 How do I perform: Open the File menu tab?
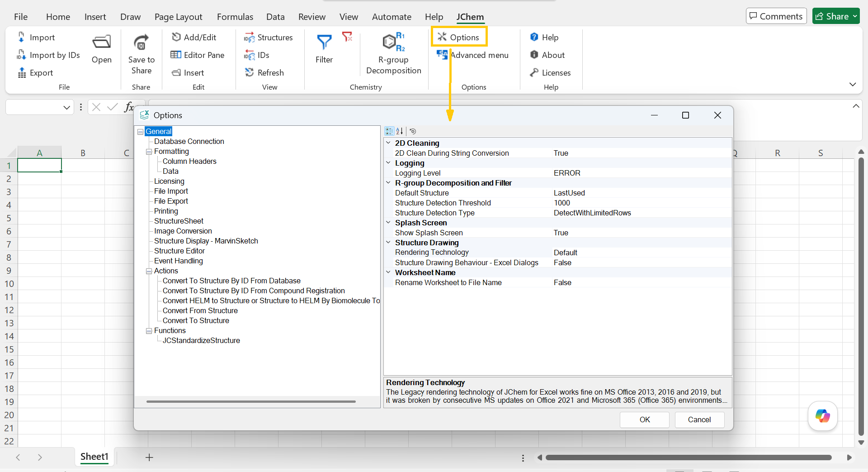21,17
